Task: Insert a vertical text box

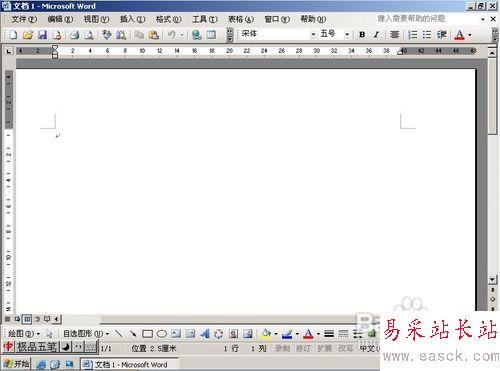Action: 190,333
